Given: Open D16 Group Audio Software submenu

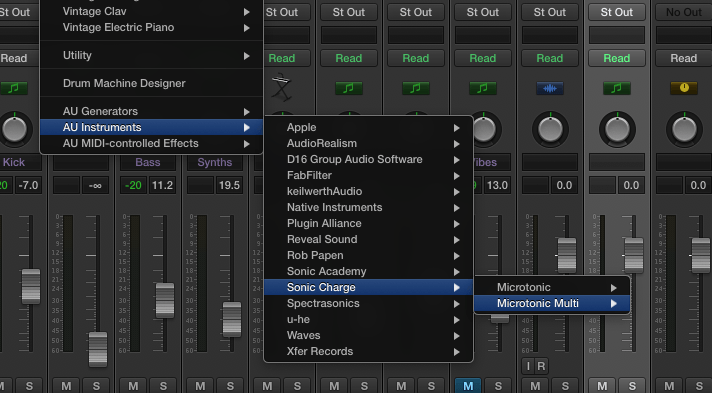Looking at the screenshot, I should (x=368, y=159).
